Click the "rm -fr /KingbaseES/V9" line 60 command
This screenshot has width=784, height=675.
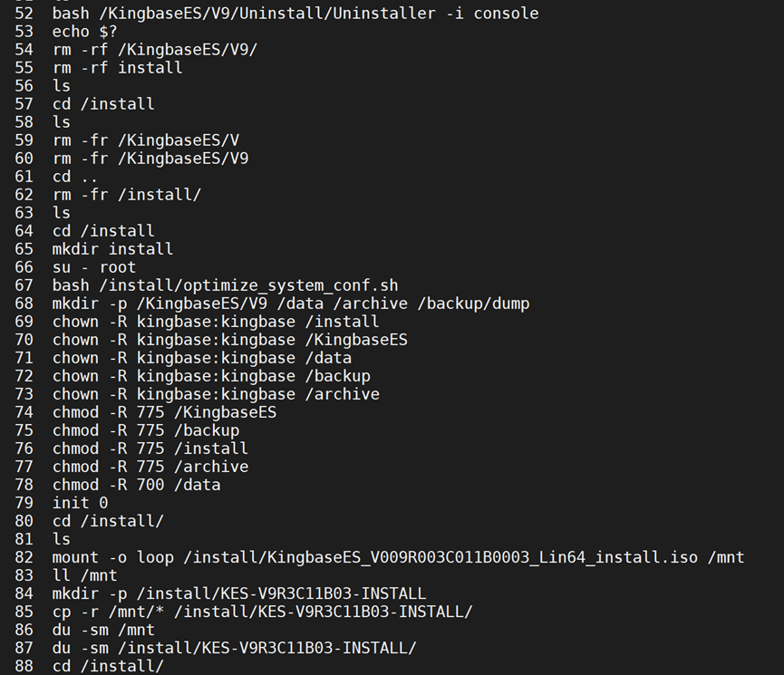click(x=150, y=159)
